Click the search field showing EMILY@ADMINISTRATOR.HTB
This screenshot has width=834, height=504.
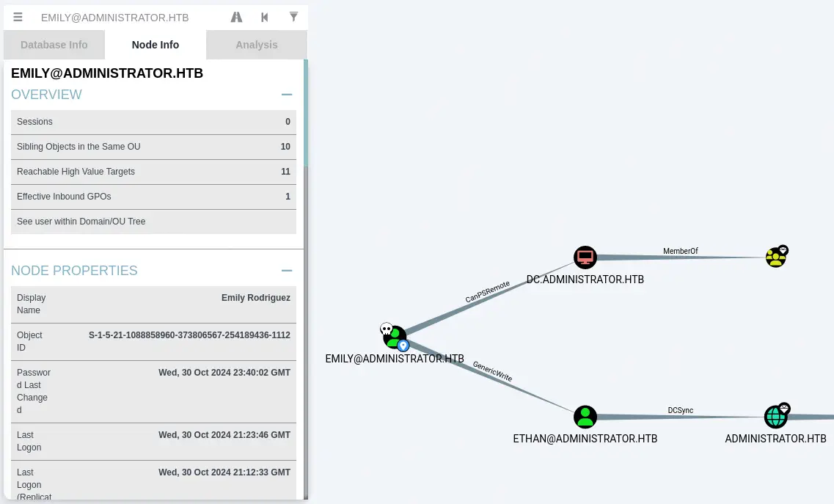(x=125, y=17)
